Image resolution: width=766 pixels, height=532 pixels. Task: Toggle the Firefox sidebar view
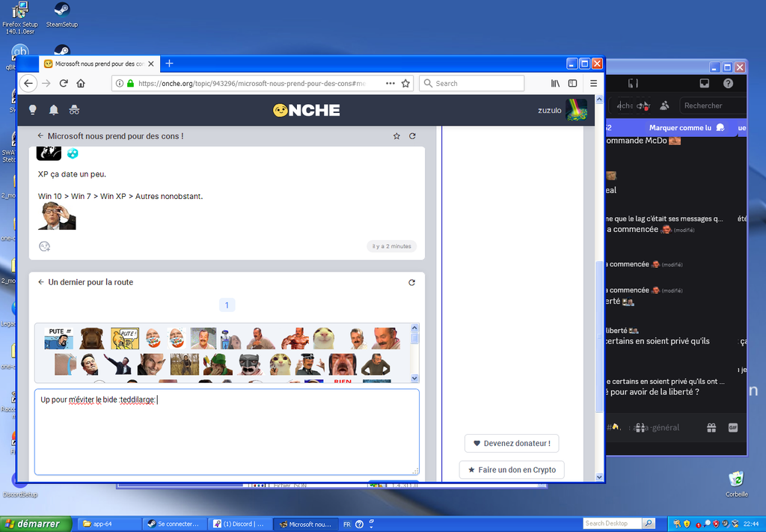pos(572,84)
